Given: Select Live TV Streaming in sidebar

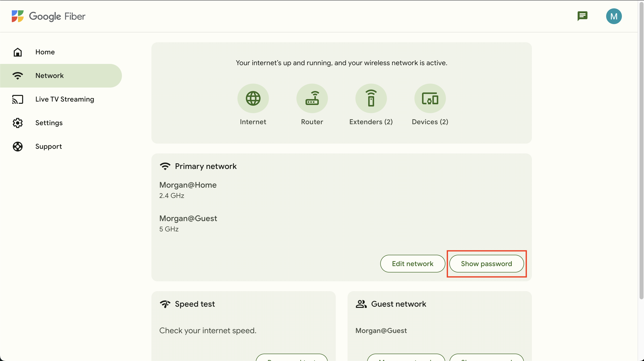Looking at the screenshot, I should click(x=65, y=99).
